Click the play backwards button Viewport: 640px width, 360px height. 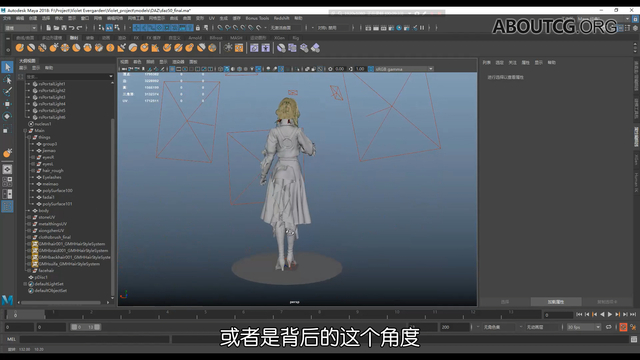click(602, 314)
